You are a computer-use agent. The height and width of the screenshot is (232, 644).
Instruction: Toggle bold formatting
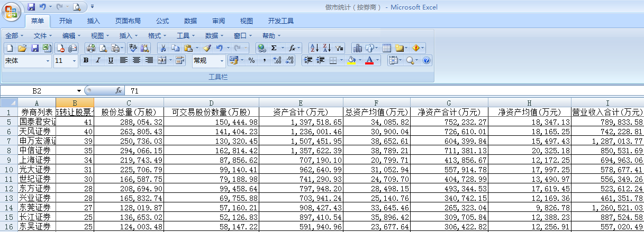[86, 60]
